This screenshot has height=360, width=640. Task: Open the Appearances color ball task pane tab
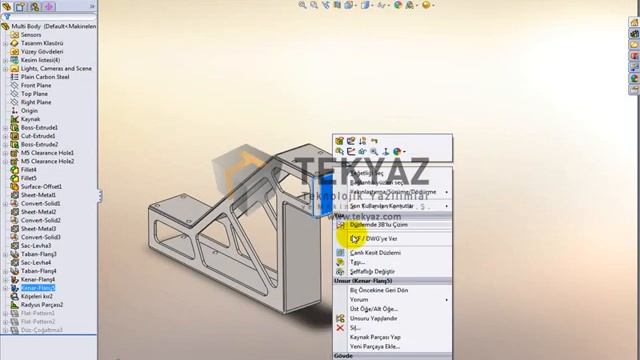pyautogui.click(x=634, y=78)
